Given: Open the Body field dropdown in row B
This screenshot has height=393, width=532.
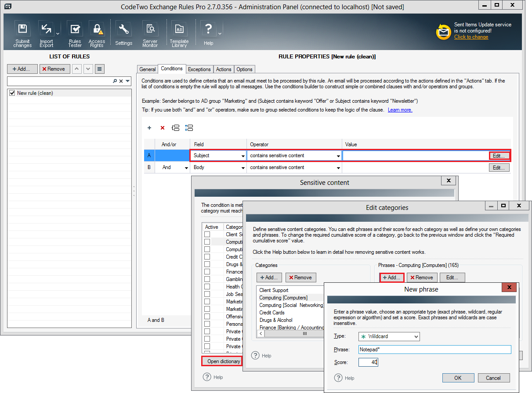Looking at the screenshot, I should tap(243, 168).
